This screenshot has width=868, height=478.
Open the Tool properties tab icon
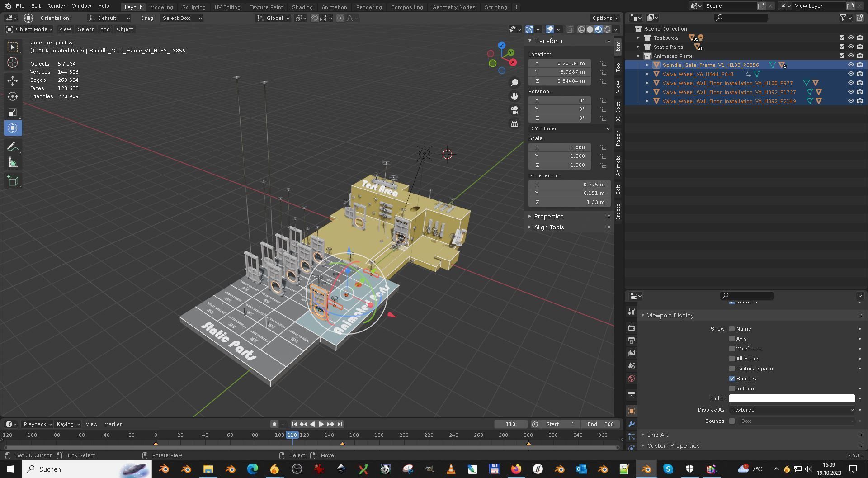pyautogui.click(x=632, y=312)
